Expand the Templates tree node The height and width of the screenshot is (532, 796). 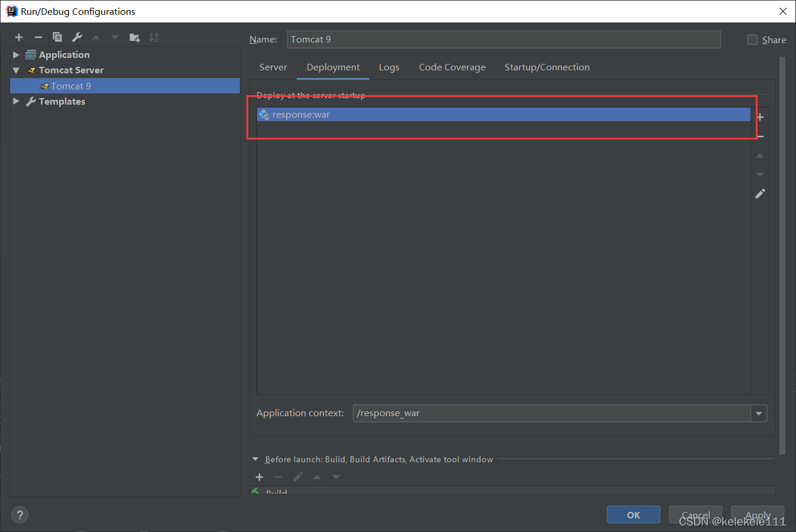tap(16, 101)
